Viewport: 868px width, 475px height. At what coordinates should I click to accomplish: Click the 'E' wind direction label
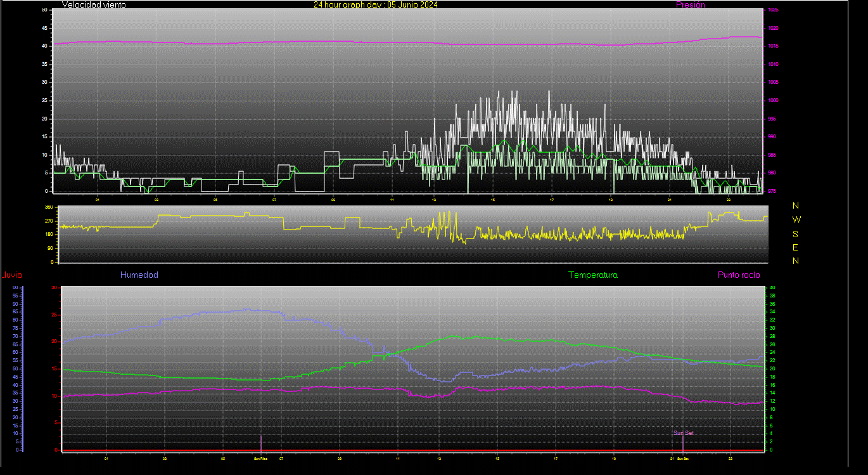tap(796, 247)
